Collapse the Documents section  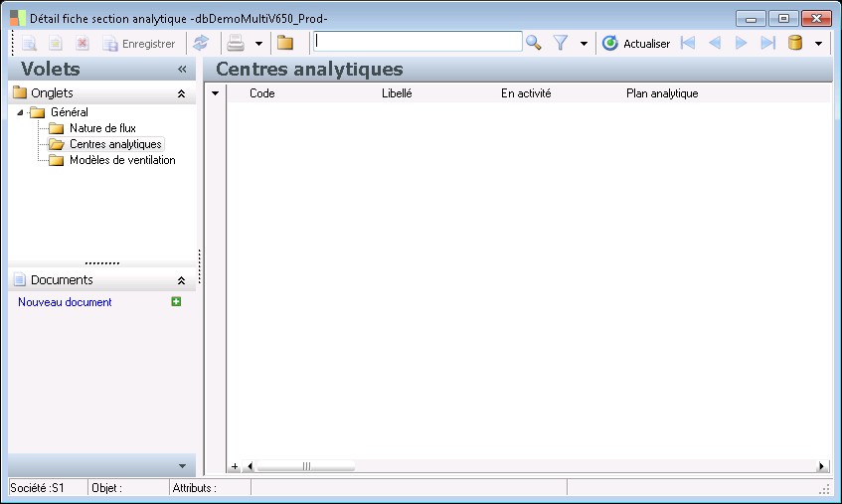[182, 280]
